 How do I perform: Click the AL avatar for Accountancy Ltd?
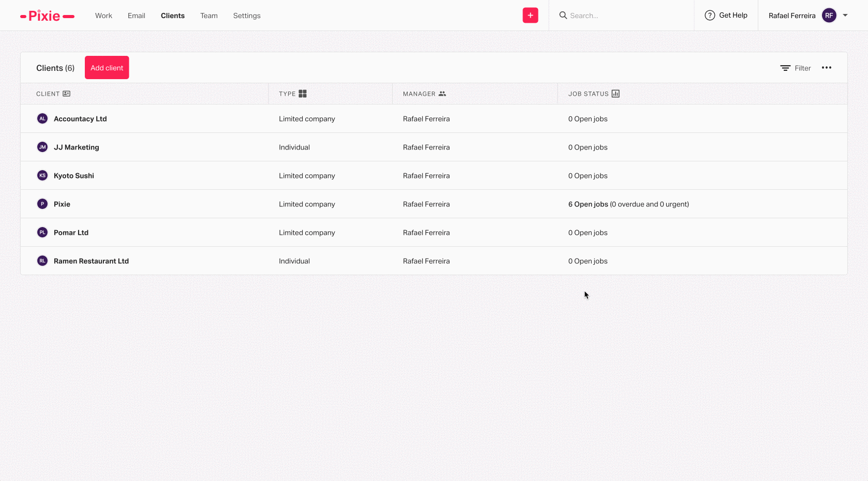pos(42,118)
